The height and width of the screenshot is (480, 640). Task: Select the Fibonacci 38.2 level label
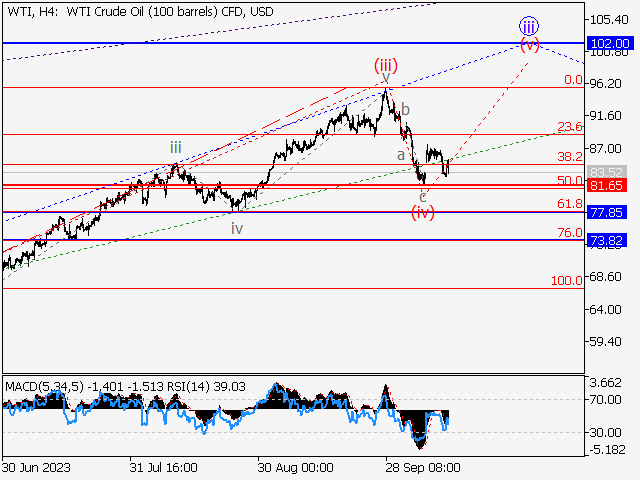click(570, 156)
